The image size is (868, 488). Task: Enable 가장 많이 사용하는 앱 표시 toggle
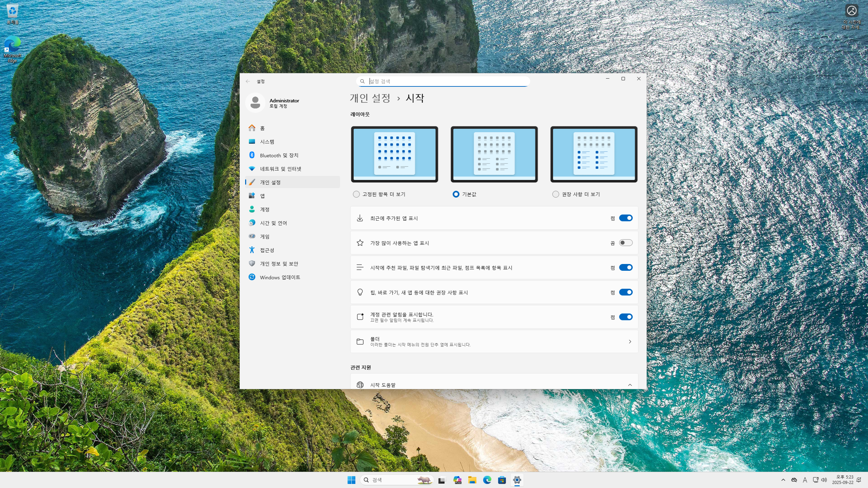point(626,243)
